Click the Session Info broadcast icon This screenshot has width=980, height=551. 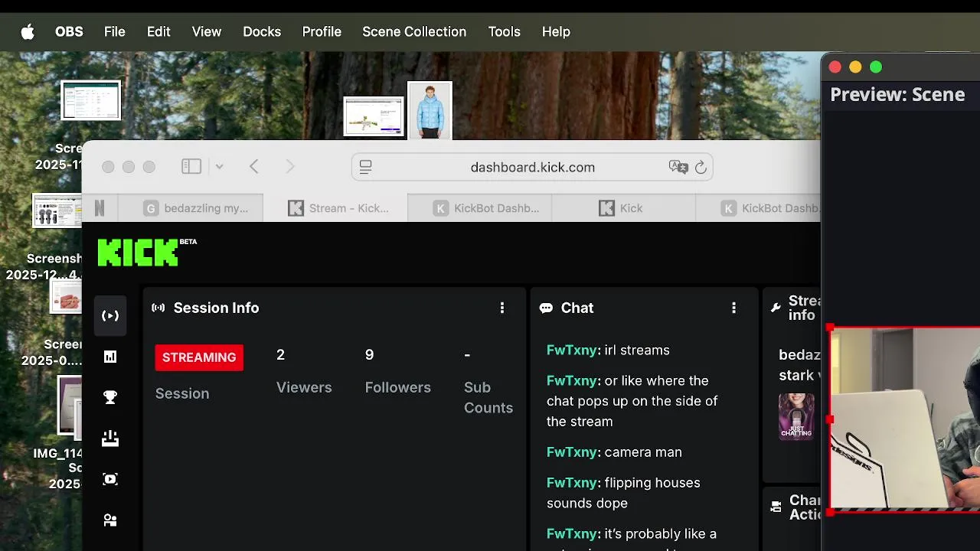click(x=158, y=308)
